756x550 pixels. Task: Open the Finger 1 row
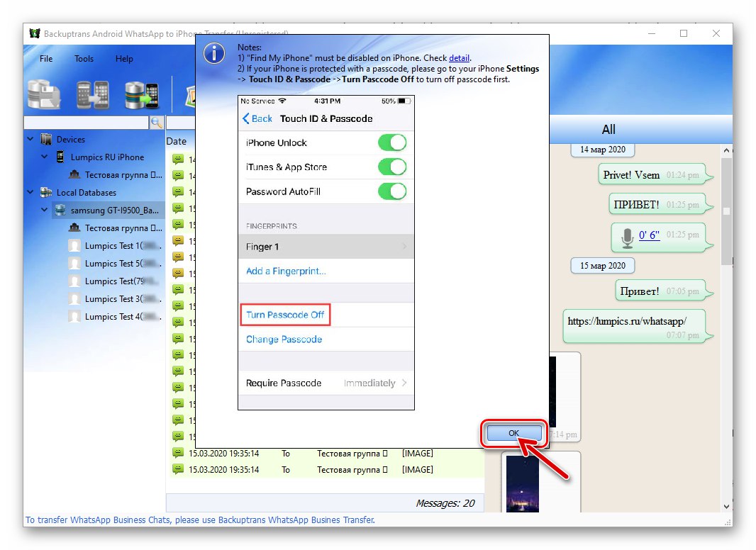click(x=326, y=247)
